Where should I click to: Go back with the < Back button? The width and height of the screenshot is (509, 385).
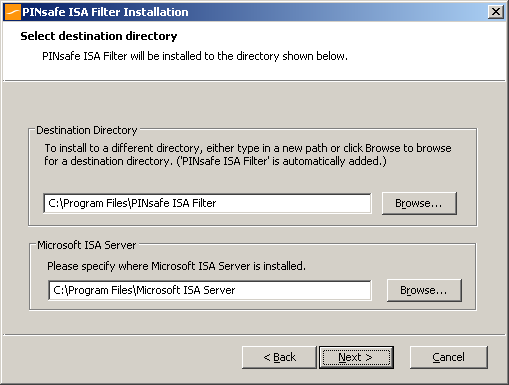click(279, 357)
